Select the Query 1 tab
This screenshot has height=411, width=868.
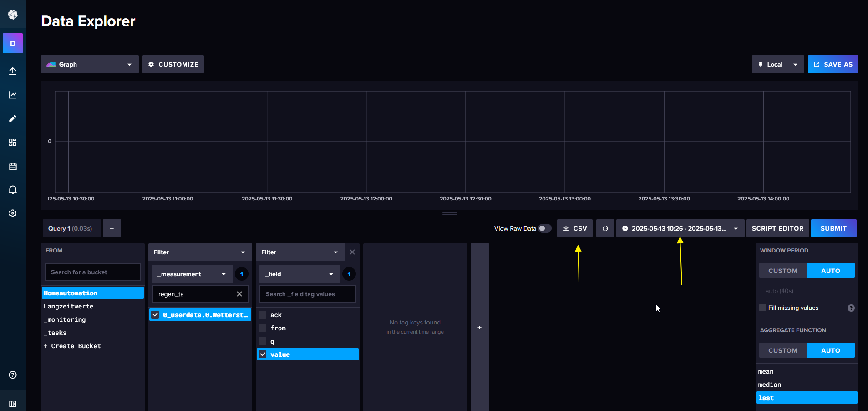click(72, 228)
